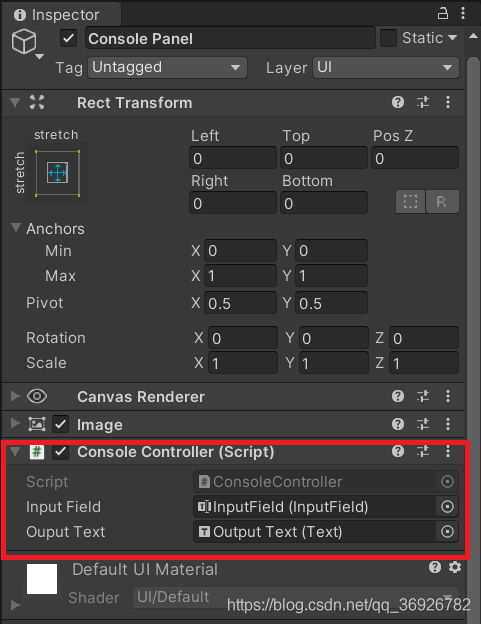Click the Output Text (Text) reference field

325,532
